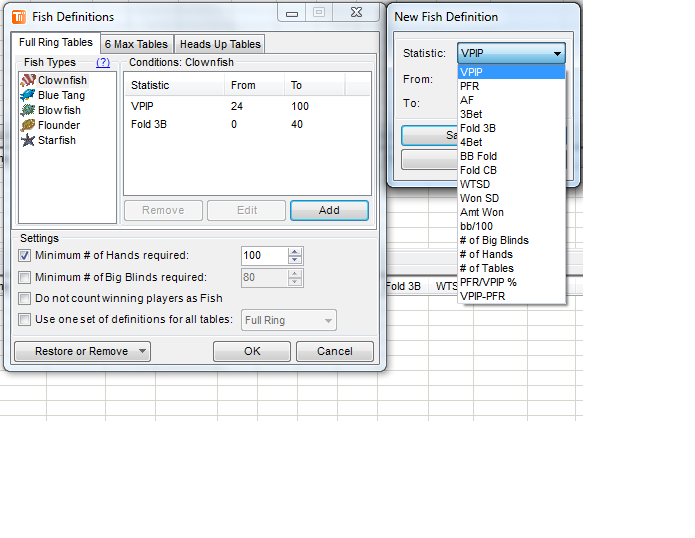Choose Fold CB from the statistic list
The image size is (695, 538).
coord(511,170)
